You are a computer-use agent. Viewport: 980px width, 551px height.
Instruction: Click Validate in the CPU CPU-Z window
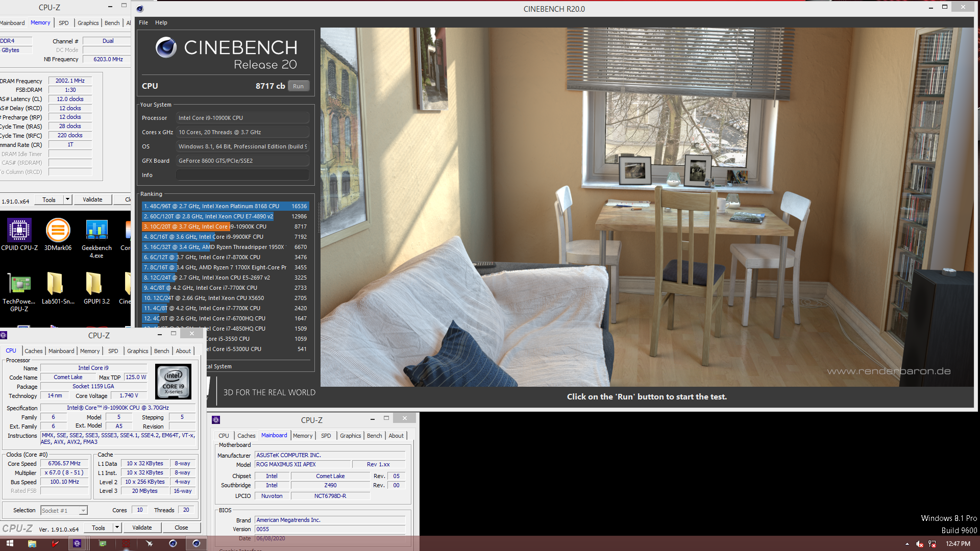pyautogui.click(x=142, y=528)
